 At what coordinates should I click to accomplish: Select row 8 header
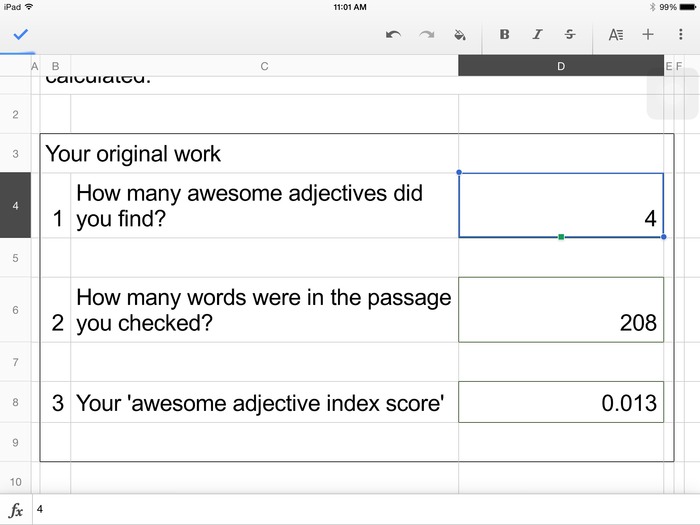(x=15, y=402)
